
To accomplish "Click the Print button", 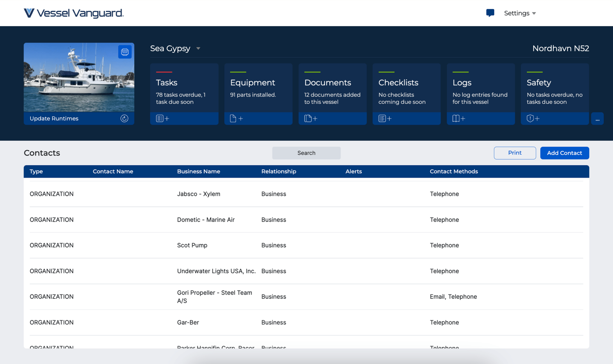I will pos(515,153).
